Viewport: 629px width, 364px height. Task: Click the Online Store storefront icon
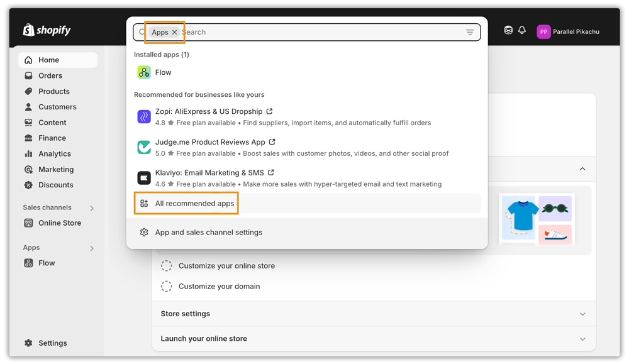click(x=28, y=223)
